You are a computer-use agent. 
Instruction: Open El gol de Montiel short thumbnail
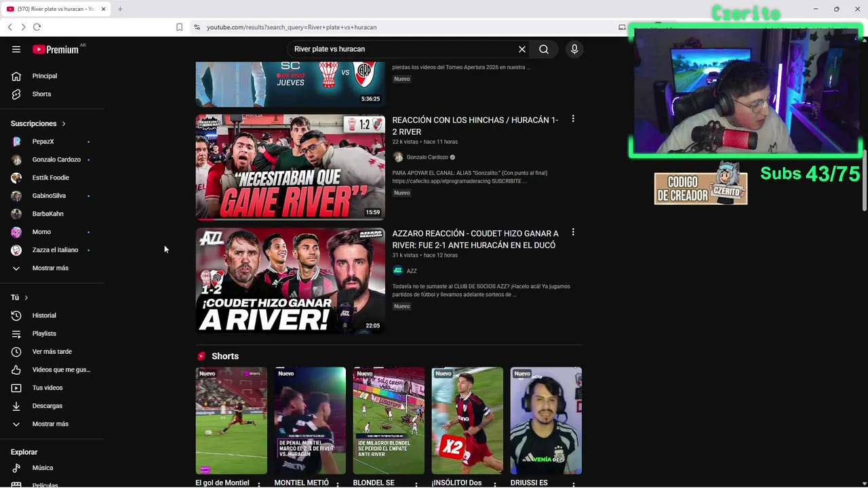click(x=231, y=421)
